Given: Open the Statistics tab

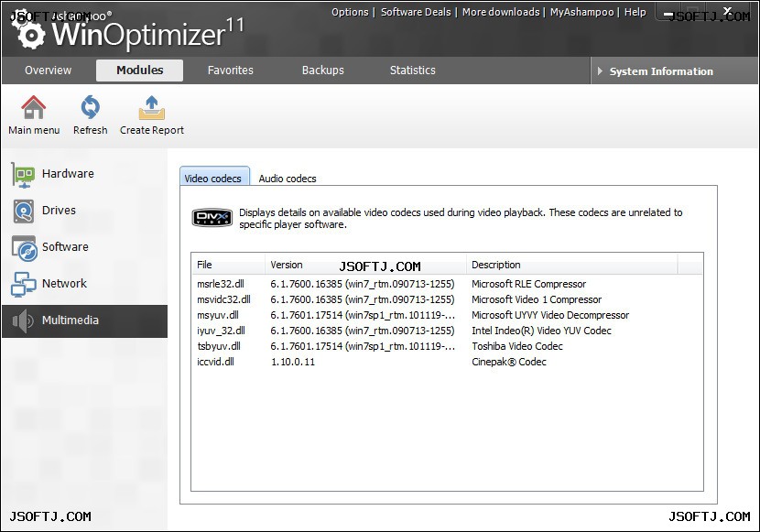Looking at the screenshot, I should [x=412, y=71].
